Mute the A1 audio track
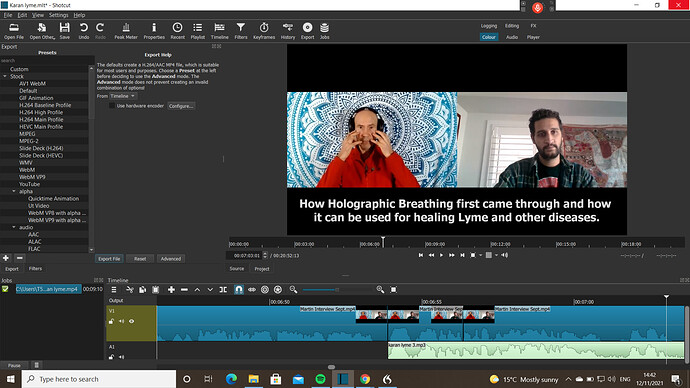This screenshot has height=388, width=690. [121, 357]
